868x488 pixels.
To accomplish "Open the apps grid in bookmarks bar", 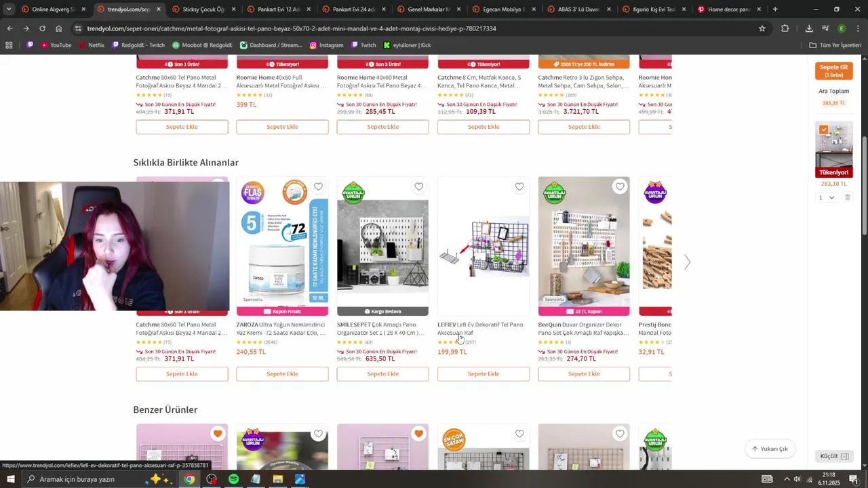I will pyautogui.click(x=9, y=45).
